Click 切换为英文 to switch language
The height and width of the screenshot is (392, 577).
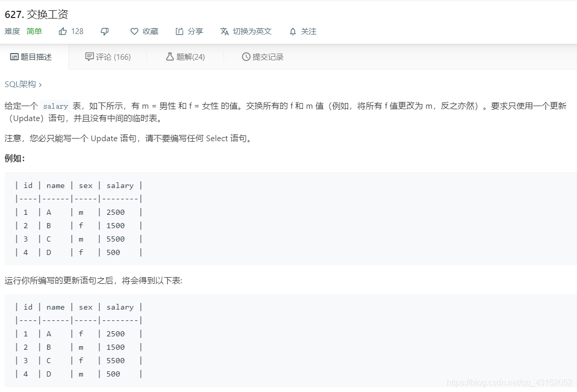252,31
